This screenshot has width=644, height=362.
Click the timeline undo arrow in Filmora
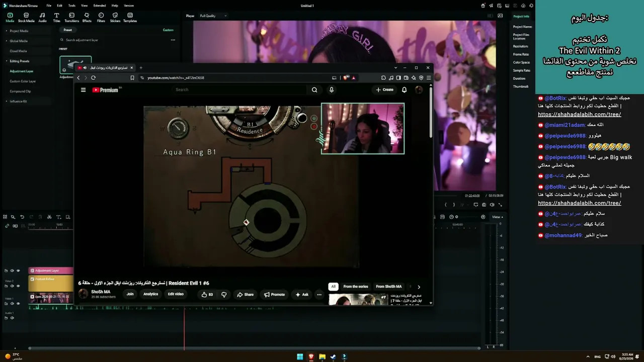click(22, 217)
